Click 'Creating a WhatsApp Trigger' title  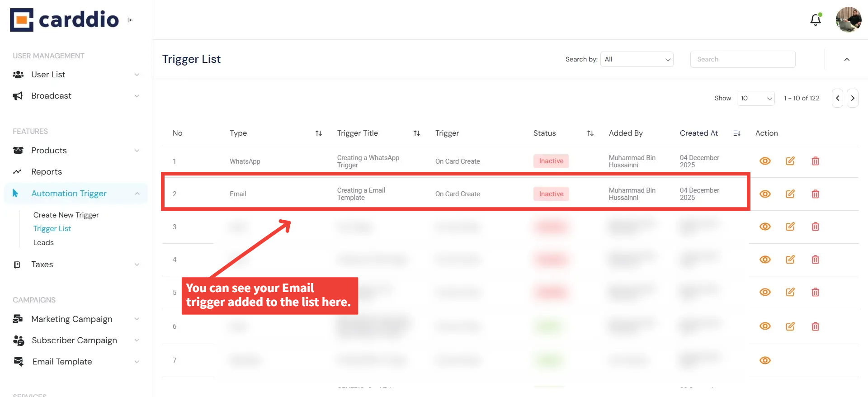click(x=368, y=161)
